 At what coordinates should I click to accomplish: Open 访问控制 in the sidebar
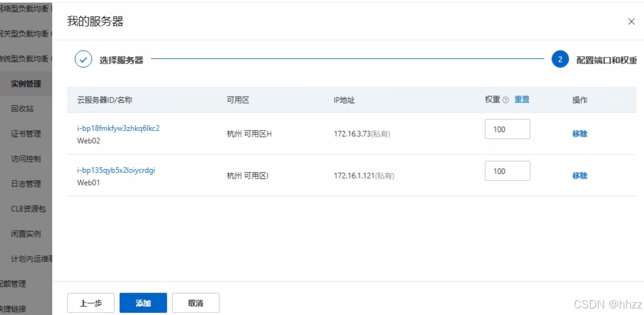tap(26, 158)
